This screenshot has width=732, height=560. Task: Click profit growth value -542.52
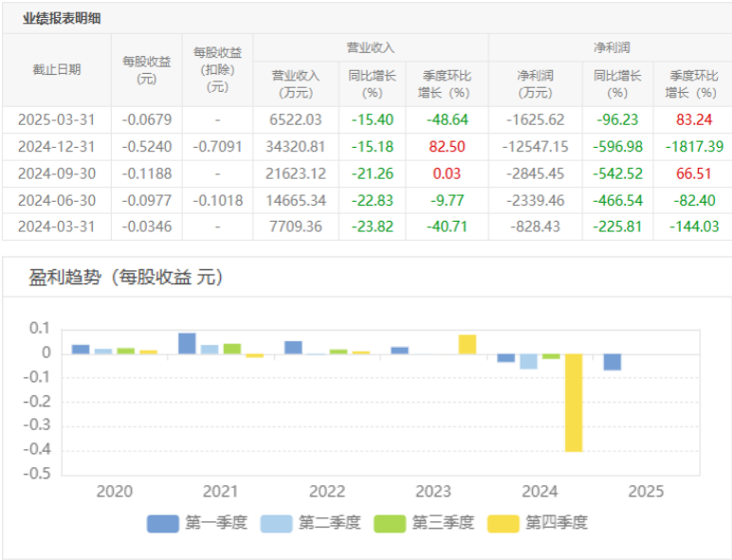pyautogui.click(x=617, y=174)
